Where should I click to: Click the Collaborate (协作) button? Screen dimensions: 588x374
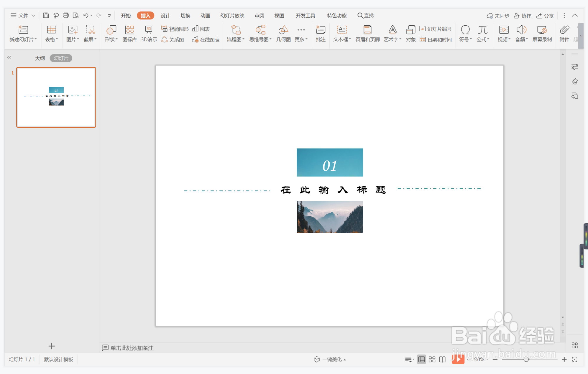[523, 16]
